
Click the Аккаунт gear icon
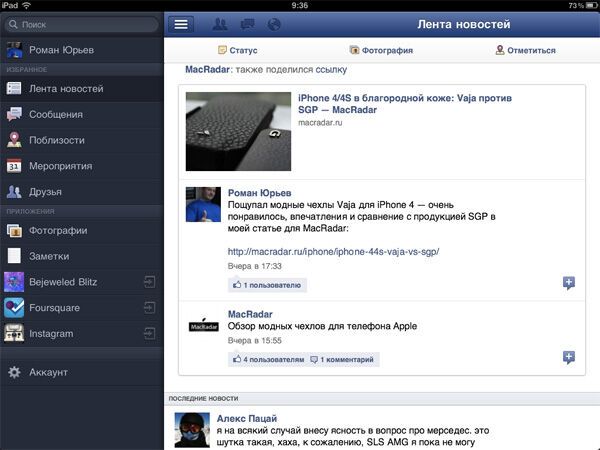point(14,372)
